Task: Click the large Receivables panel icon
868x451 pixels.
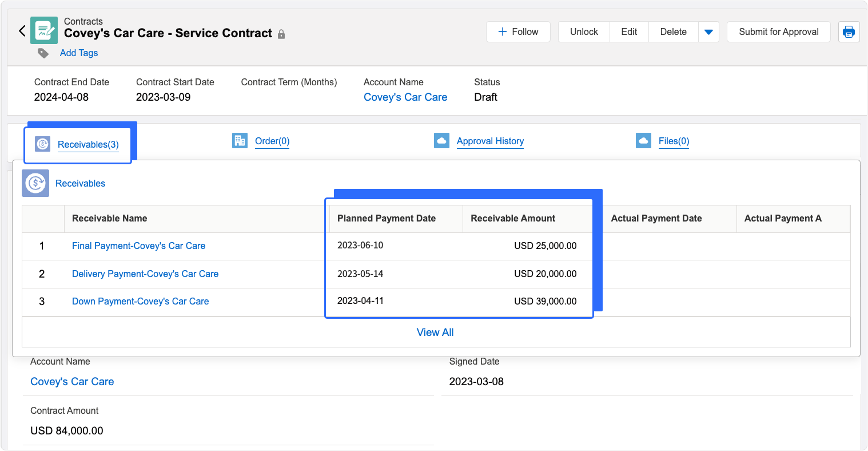Action: point(35,183)
